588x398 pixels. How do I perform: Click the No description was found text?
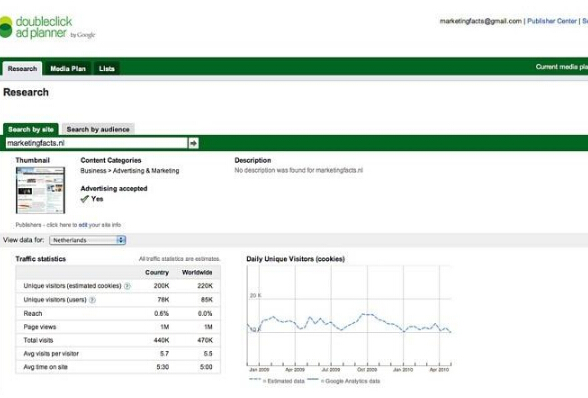coord(298,170)
